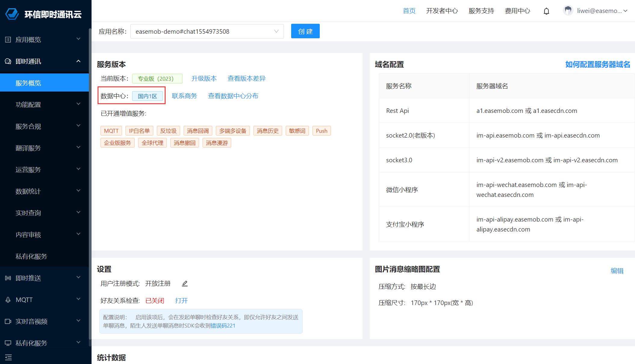
Task: Expand the 应用概览 menu chevron
Action: [x=79, y=39]
